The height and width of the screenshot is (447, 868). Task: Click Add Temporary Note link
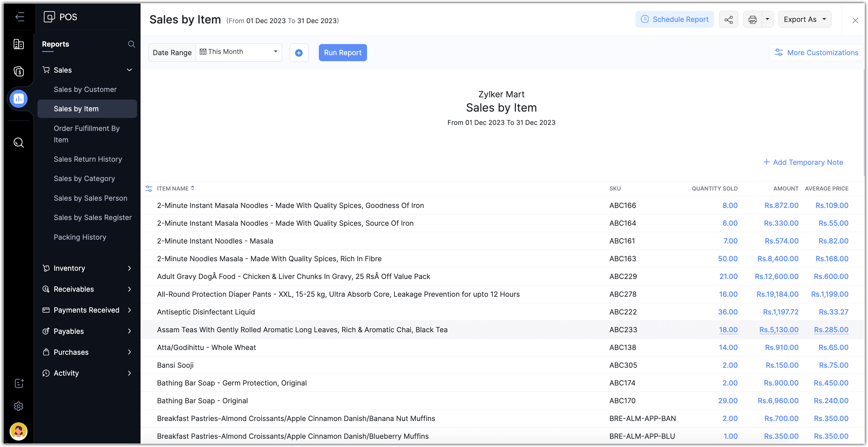pyautogui.click(x=803, y=162)
